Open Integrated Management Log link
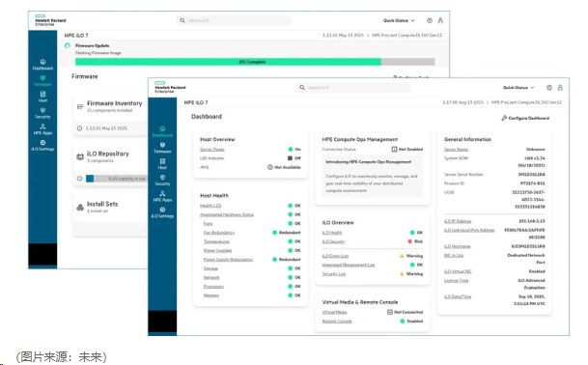Screen dimensions: 588x365 [x=349, y=265]
